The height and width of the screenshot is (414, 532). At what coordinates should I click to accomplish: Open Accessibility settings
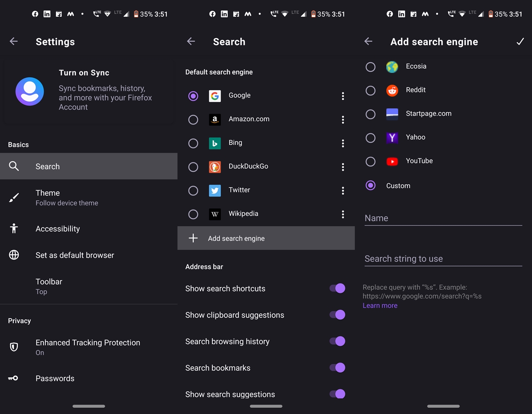point(89,229)
